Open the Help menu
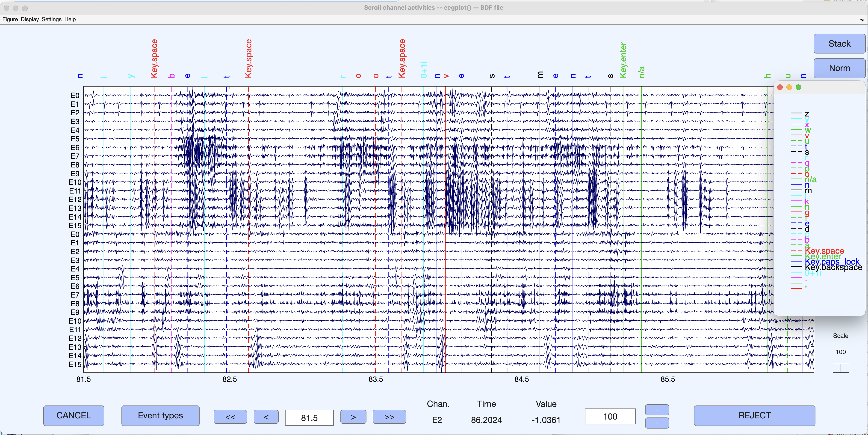Viewport: 868px width, 435px height. pyautogui.click(x=70, y=20)
